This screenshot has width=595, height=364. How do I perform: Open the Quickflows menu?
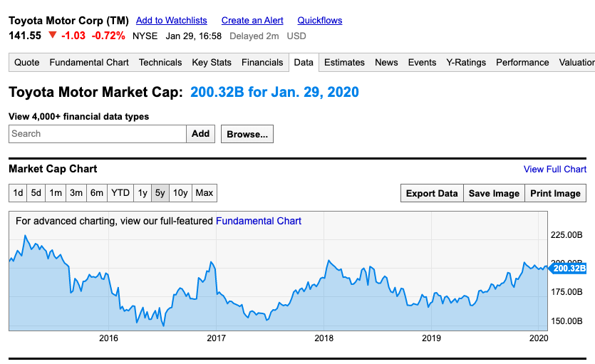320,21
